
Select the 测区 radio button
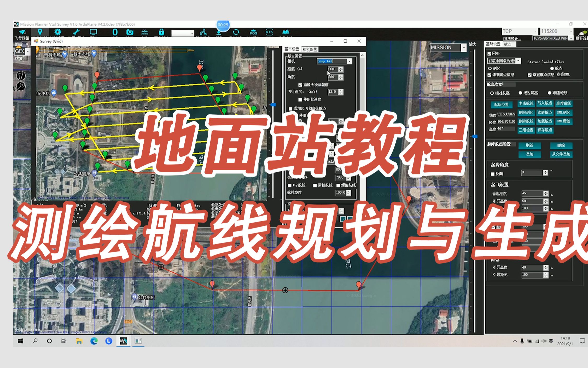[x=490, y=69]
